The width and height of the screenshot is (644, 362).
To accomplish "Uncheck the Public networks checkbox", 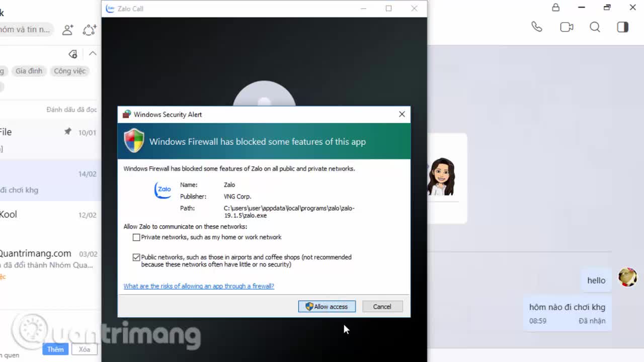I will point(136,257).
